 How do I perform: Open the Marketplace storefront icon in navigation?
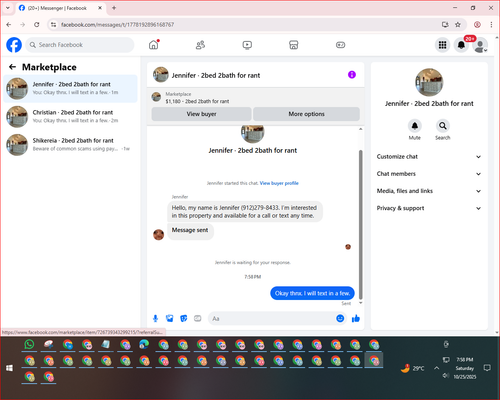(293, 45)
